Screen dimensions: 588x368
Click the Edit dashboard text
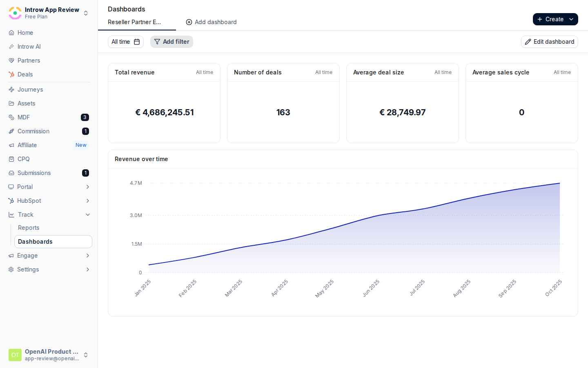[x=554, y=42]
